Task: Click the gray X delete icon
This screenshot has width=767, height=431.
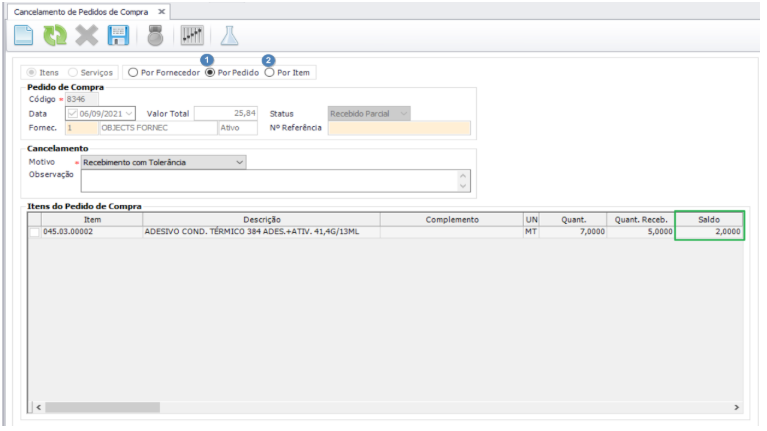Action: coord(87,35)
